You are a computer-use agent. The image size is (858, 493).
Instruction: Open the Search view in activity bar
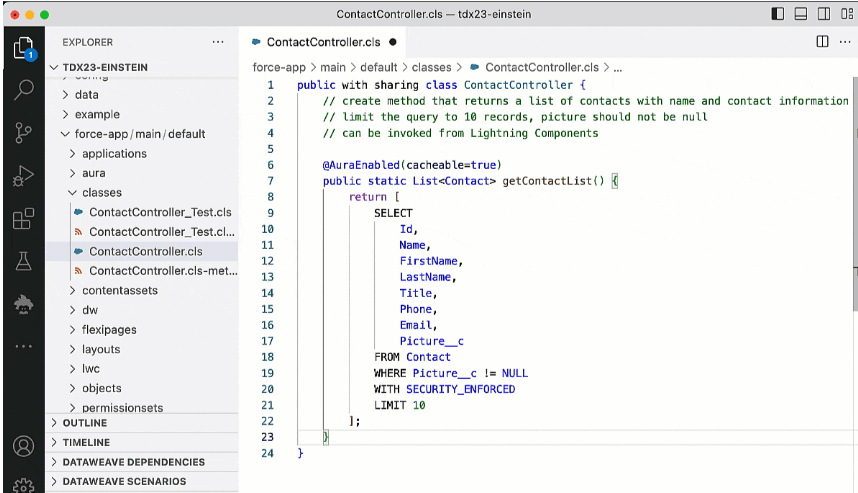click(24, 89)
